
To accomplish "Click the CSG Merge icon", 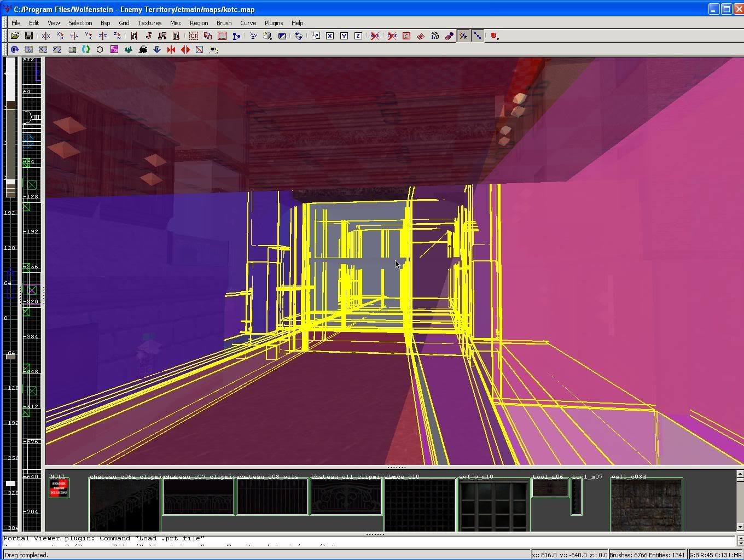I will coord(208,36).
